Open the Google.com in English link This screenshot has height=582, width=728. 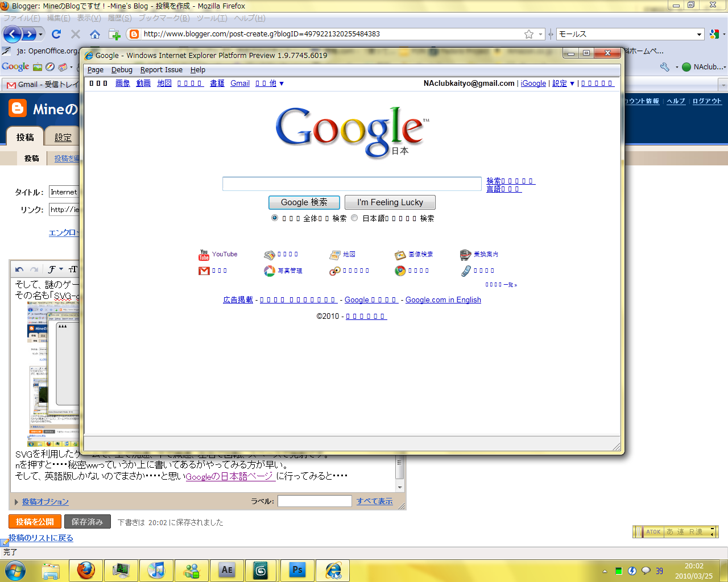pyautogui.click(x=443, y=300)
